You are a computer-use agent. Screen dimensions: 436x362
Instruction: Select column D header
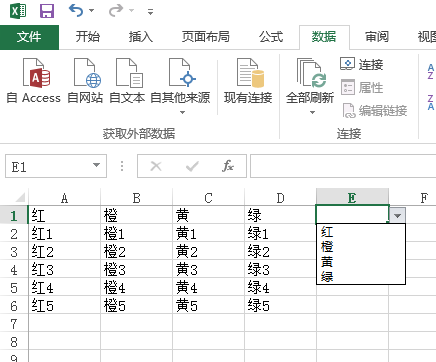(x=280, y=198)
